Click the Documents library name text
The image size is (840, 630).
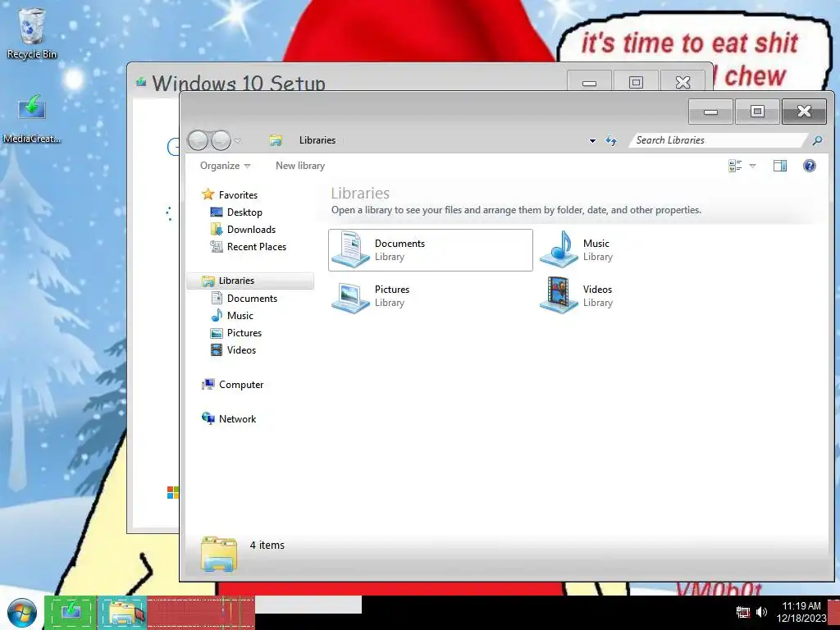tap(399, 243)
